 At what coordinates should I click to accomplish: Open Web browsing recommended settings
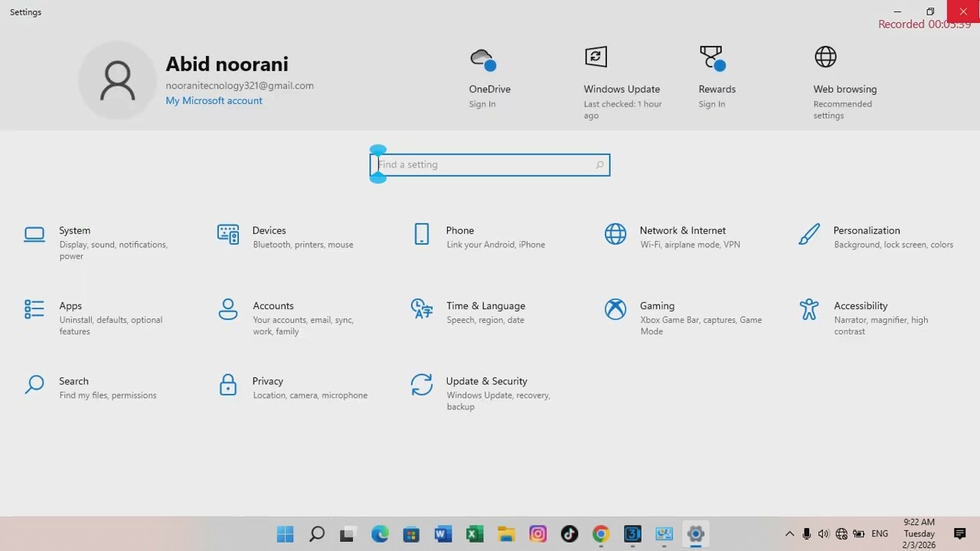point(845,83)
